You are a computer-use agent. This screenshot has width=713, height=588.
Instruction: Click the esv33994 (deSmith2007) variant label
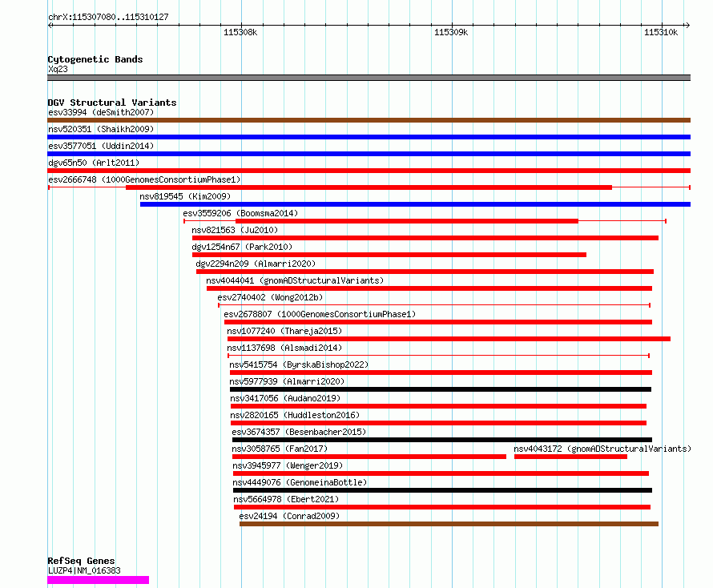coord(101,112)
